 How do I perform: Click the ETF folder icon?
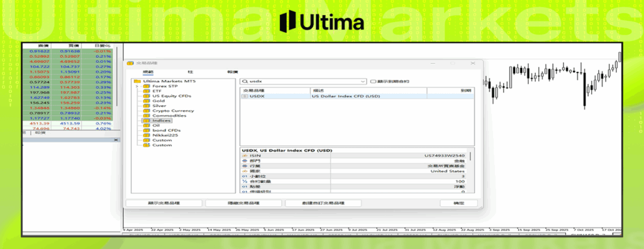coord(147,91)
